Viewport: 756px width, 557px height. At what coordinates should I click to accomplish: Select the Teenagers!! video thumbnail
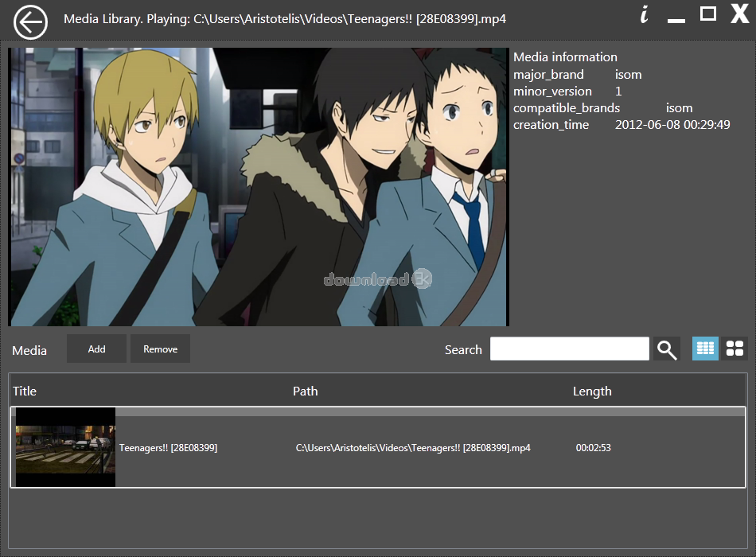pos(65,447)
